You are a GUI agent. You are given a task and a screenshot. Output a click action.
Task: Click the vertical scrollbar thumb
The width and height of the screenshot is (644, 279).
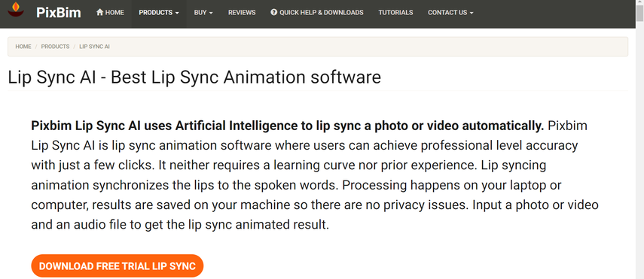point(639,13)
